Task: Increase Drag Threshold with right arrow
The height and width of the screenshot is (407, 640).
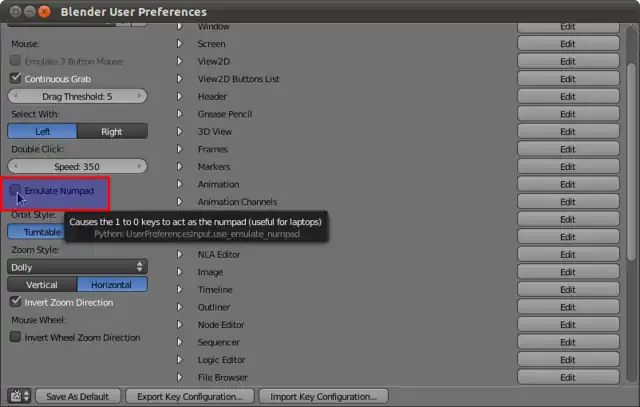Action: [139, 96]
